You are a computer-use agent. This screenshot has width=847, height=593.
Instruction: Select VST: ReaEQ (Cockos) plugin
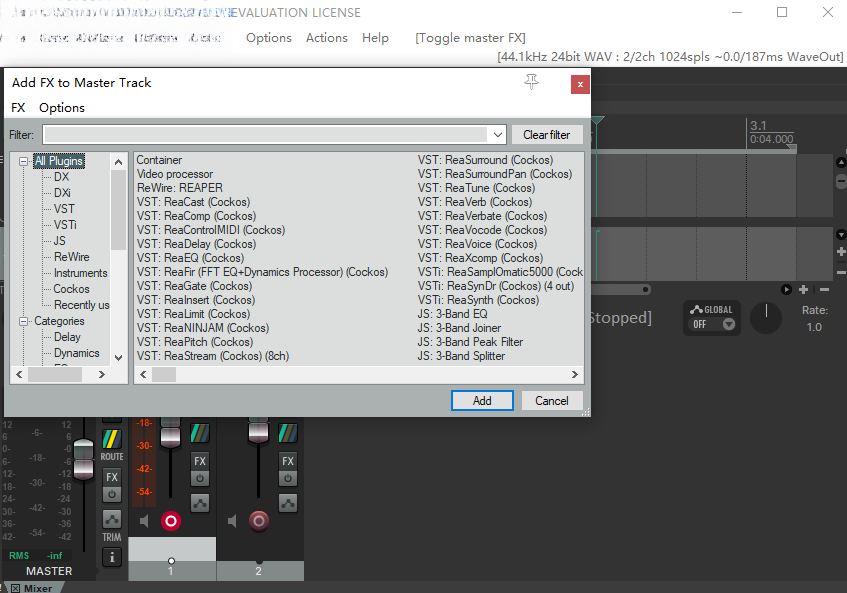(x=190, y=258)
